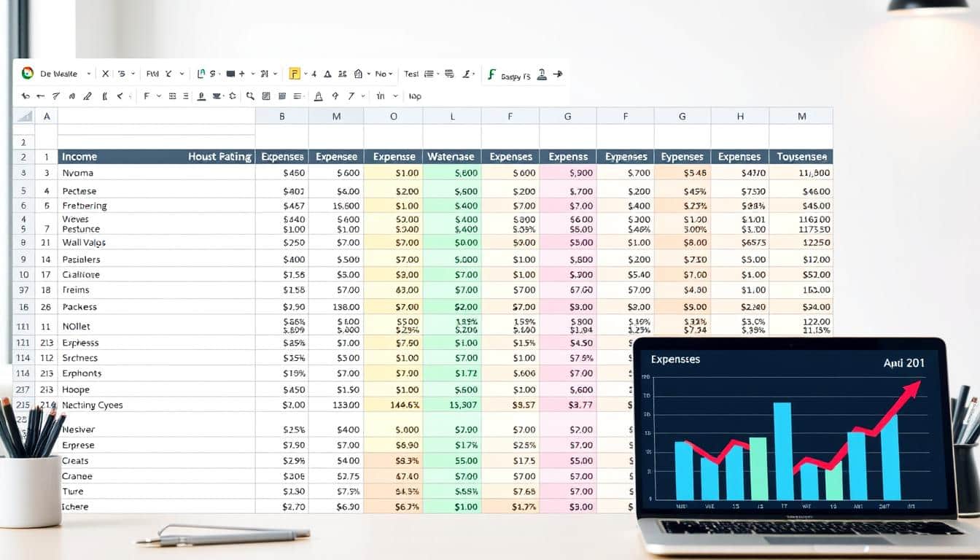Click the underlined U formatting icon
Screen dimensions: 980x560
tap(202, 96)
